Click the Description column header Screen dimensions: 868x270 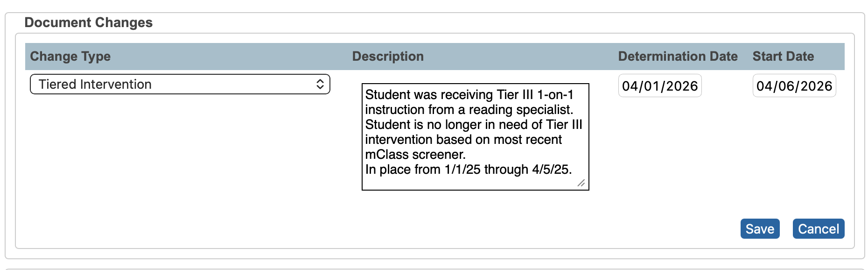[388, 56]
